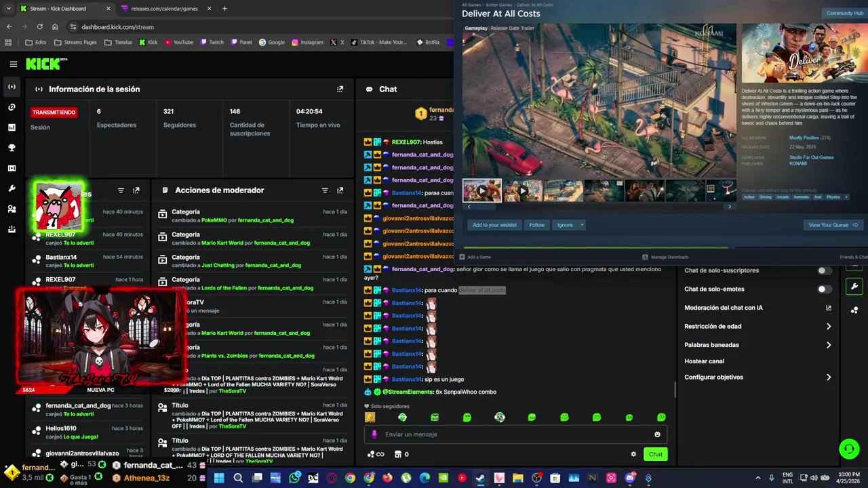Select the Stream icon in Kick sidebar
This screenshot has width=868, height=488.
[x=12, y=87]
